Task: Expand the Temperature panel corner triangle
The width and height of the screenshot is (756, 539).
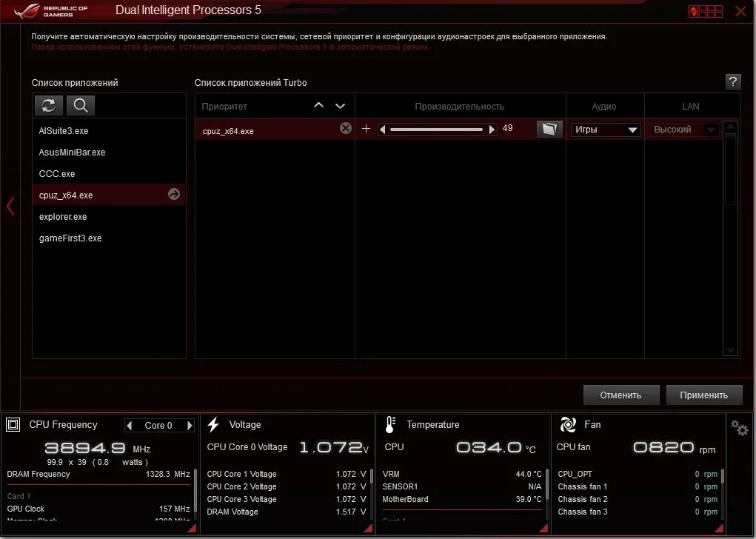Action: (x=543, y=528)
